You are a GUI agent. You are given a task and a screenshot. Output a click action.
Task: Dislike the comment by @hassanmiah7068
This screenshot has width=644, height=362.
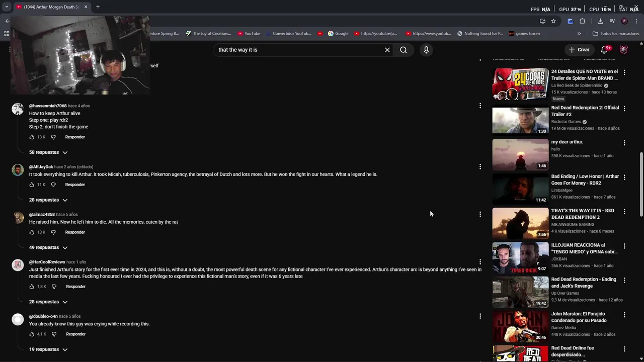point(53,137)
